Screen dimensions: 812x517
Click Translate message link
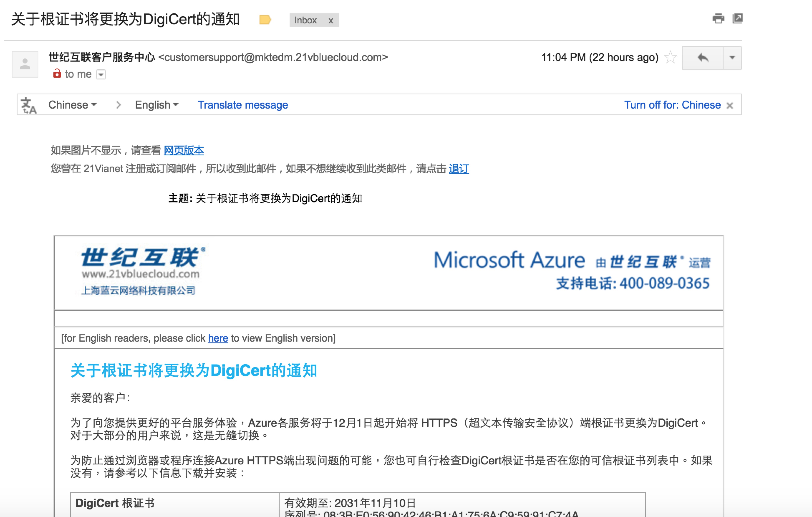[242, 105]
